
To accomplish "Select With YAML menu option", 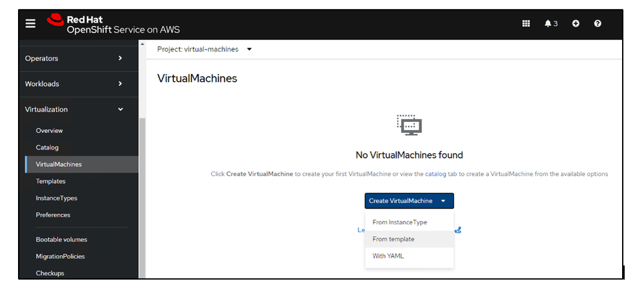I will coord(388,256).
